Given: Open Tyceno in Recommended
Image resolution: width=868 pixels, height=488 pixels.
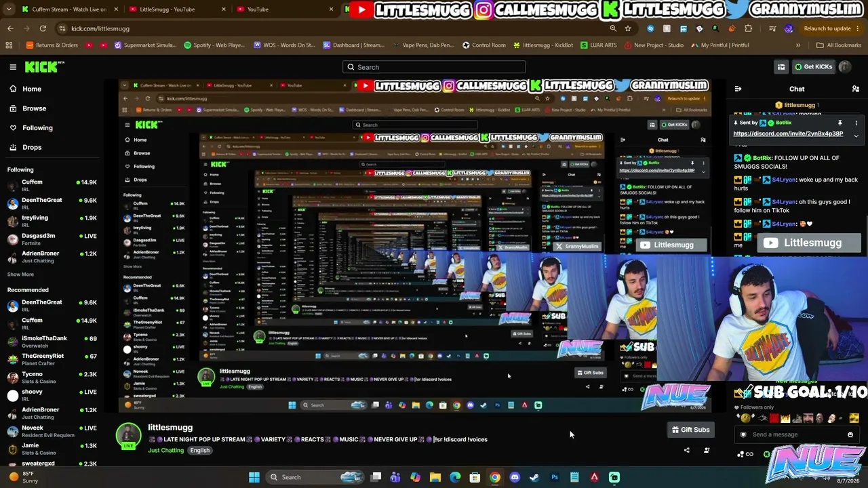Looking at the screenshot, I should point(52,378).
